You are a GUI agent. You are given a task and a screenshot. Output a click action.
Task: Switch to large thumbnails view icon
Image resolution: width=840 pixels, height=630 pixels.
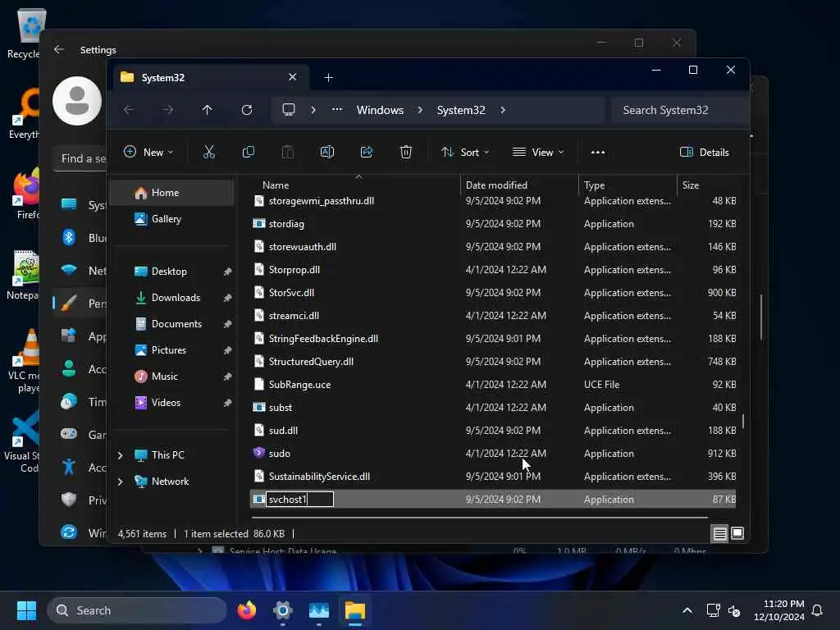[737, 533]
